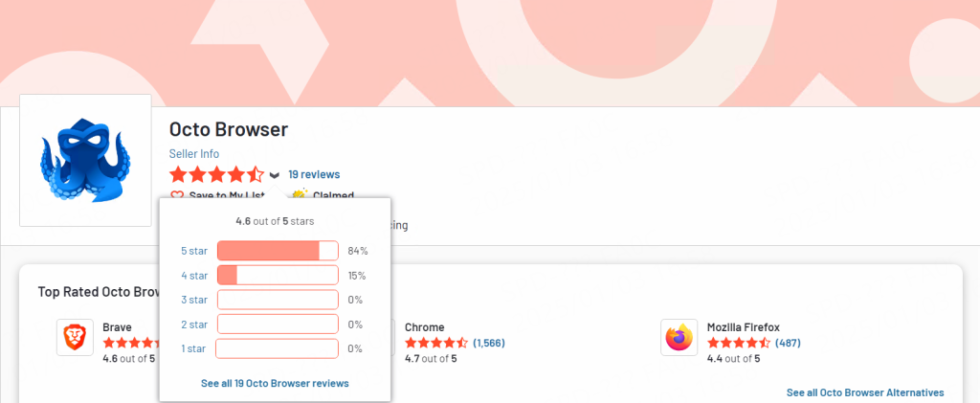Click the Claimed badge icon
This screenshot has height=403, width=980.
point(300,194)
